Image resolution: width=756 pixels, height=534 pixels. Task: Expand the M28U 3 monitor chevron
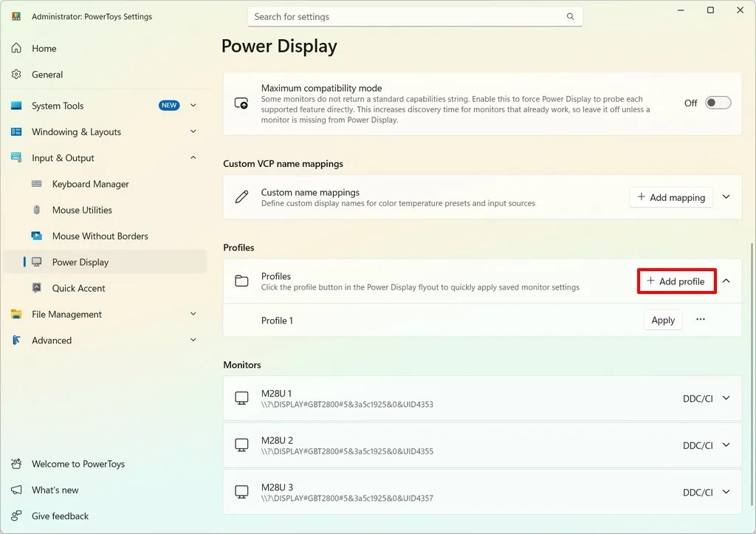(x=726, y=492)
